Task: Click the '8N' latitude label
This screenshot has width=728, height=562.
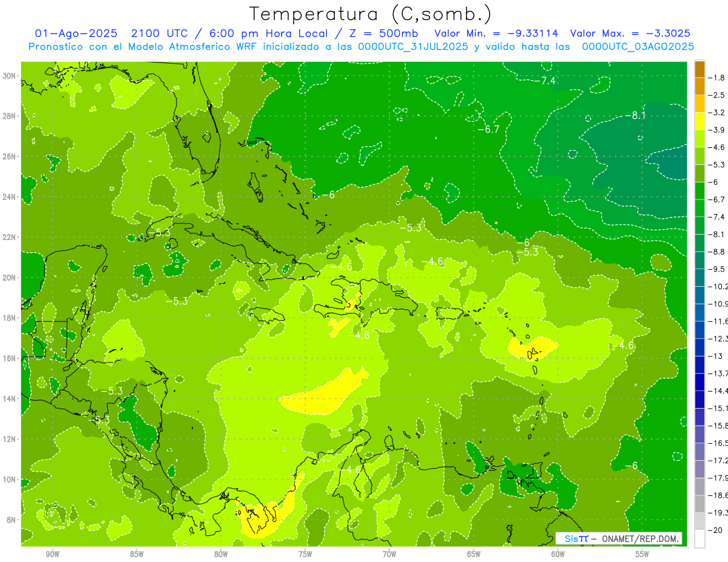Action: pos(12,520)
